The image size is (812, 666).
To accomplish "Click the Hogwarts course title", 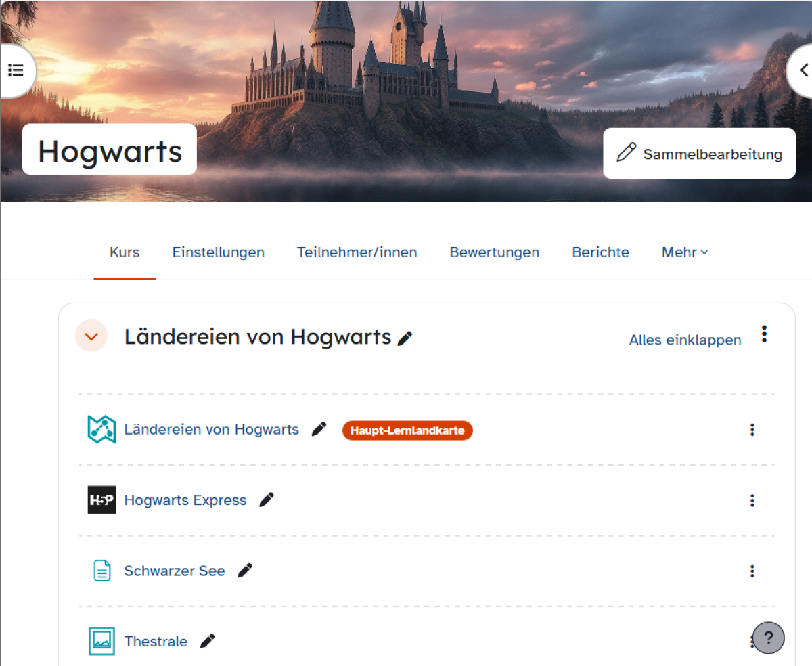I will pyautogui.click(x=110, y=150).
